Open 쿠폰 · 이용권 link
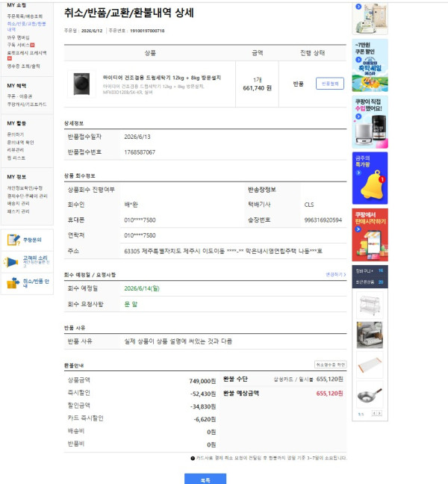Image resolution: width=448 pixels, height=484 pixels. pos(19,96)
